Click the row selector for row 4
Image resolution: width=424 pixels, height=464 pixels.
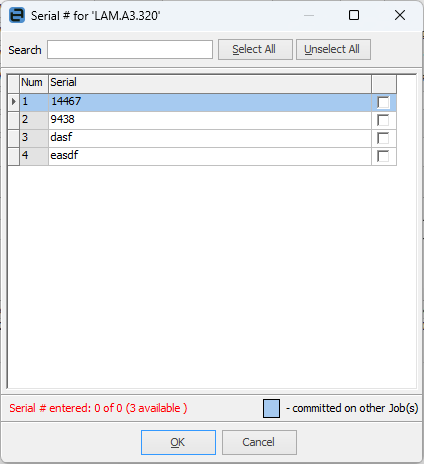click(x=14, y=156)
